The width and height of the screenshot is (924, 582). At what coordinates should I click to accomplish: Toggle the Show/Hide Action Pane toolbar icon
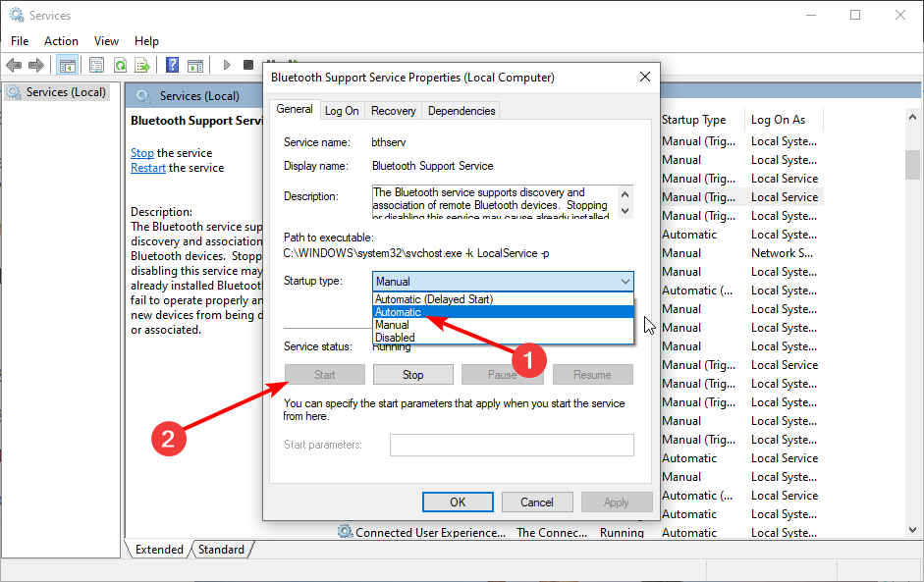tap(195, 65)
